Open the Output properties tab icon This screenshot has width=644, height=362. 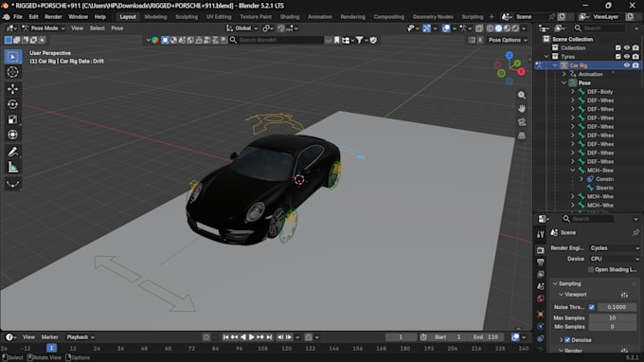[x=541, y=262]
